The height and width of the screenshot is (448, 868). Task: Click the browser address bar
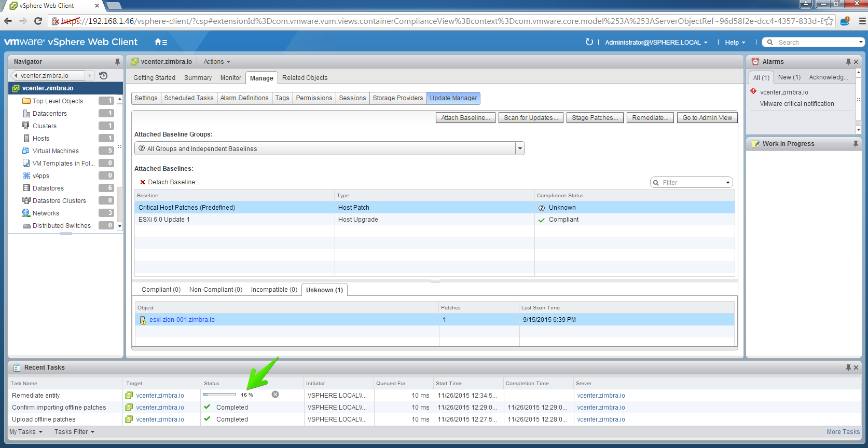442,21
